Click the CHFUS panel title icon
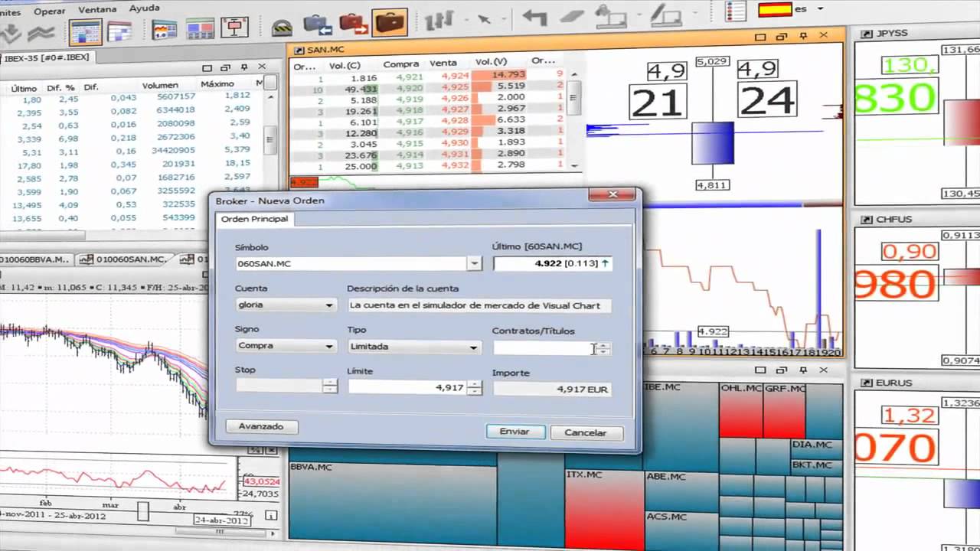This screenshot has width=980, height=551. 867,220
